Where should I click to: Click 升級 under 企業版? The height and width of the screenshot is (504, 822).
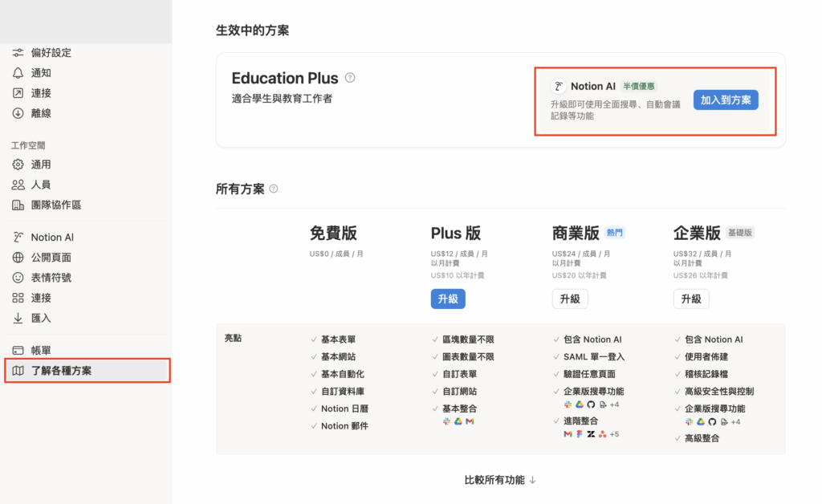(x=691, y=299)
